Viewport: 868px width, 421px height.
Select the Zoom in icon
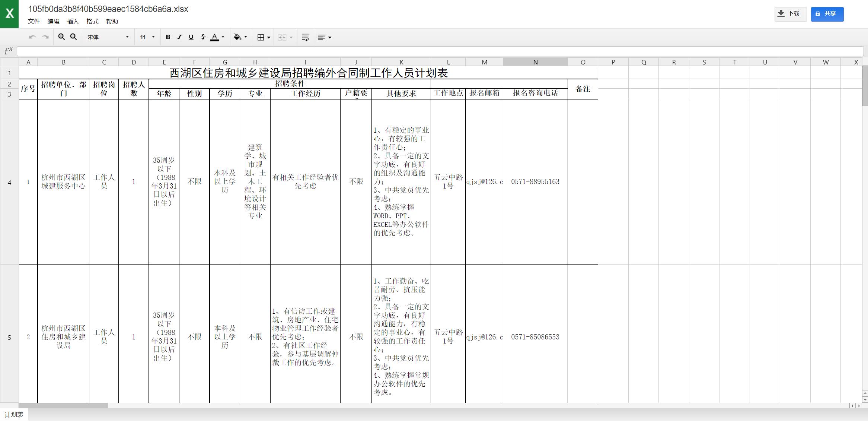[62, 37]
